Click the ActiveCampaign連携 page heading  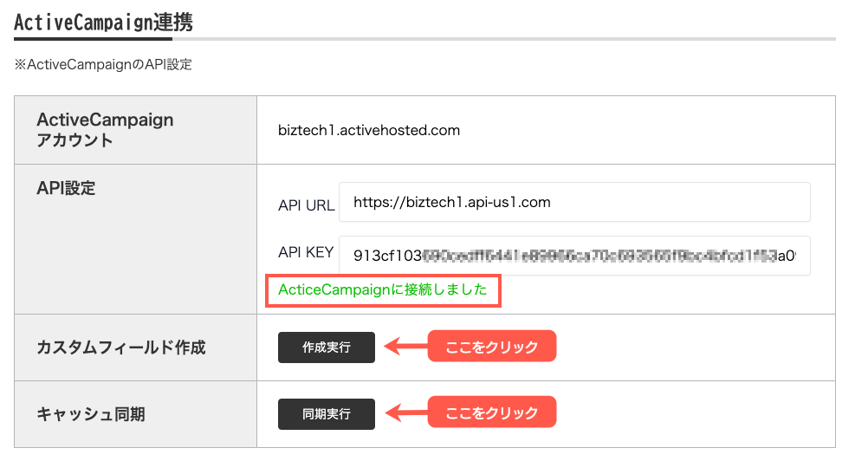[x=103, y=23]
